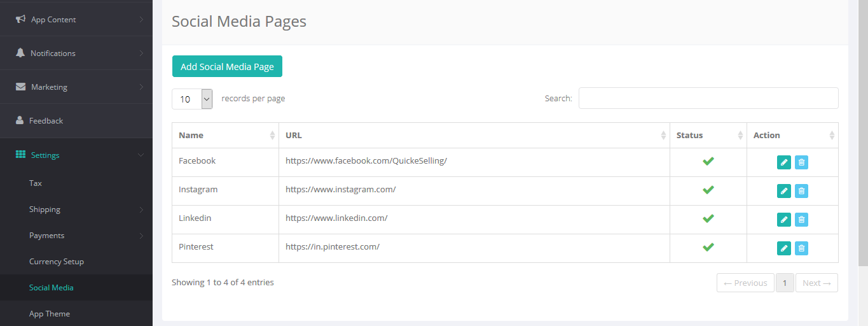Remove the Linkedin entry via trash icon
Screen dimensions: 868x326
click(x=801, y=220)
